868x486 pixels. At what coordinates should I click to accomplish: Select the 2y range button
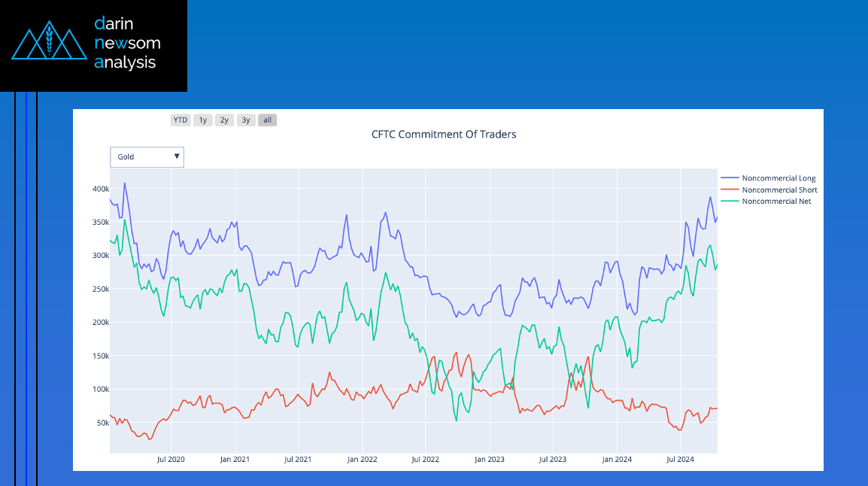tap(224, 120)
